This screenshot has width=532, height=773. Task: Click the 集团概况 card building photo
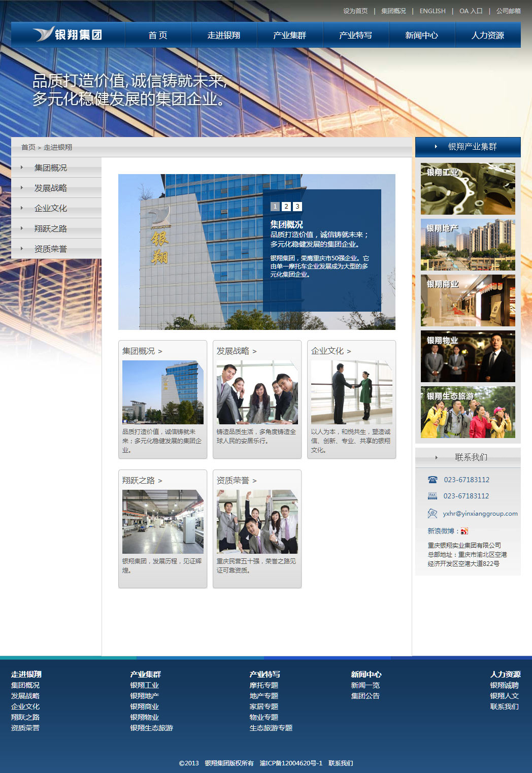click(x=163, y=392)
